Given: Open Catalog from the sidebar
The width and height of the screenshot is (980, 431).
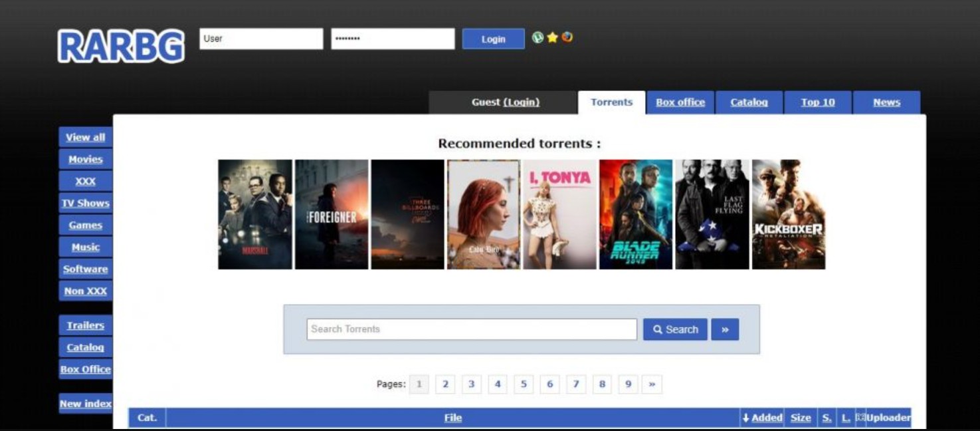Looking at the screenshot, I should [86, 347].
